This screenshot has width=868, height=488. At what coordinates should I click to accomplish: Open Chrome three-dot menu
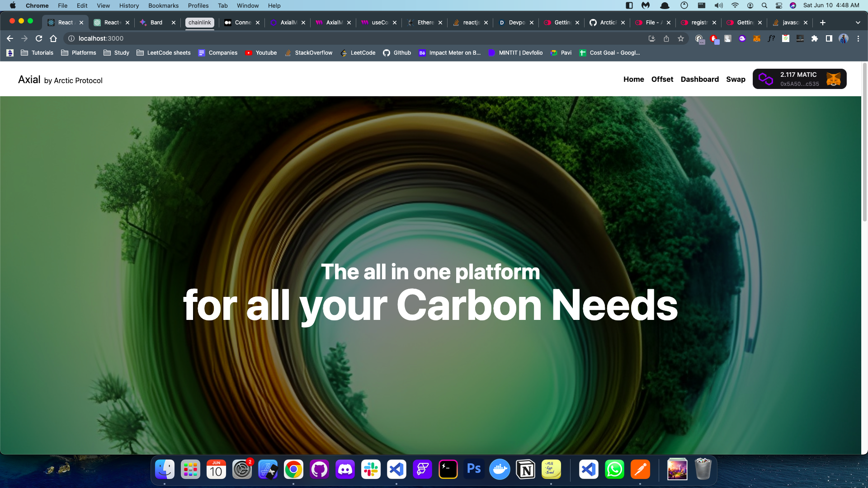point(858,38)
